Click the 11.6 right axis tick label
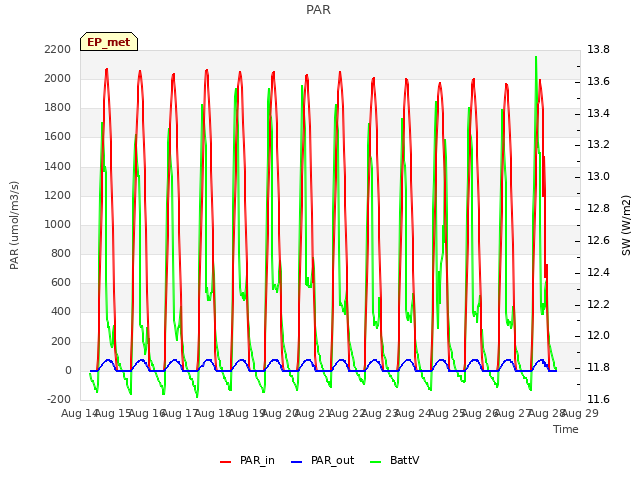640x480 pixels. [x=598, y=399]
